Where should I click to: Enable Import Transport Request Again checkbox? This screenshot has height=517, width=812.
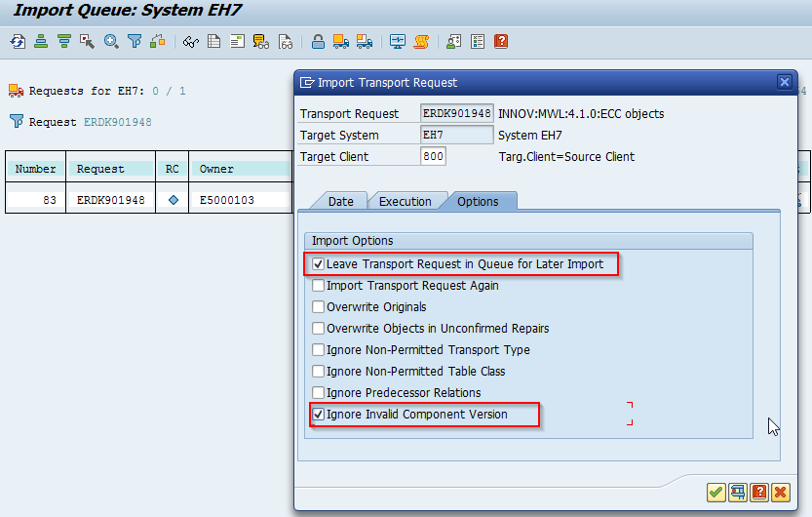pos(319,286)
